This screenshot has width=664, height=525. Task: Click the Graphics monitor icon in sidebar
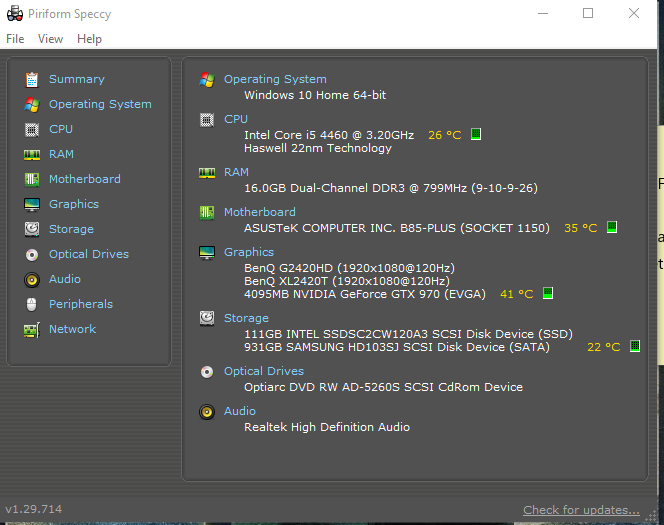[x=32, y=204]
